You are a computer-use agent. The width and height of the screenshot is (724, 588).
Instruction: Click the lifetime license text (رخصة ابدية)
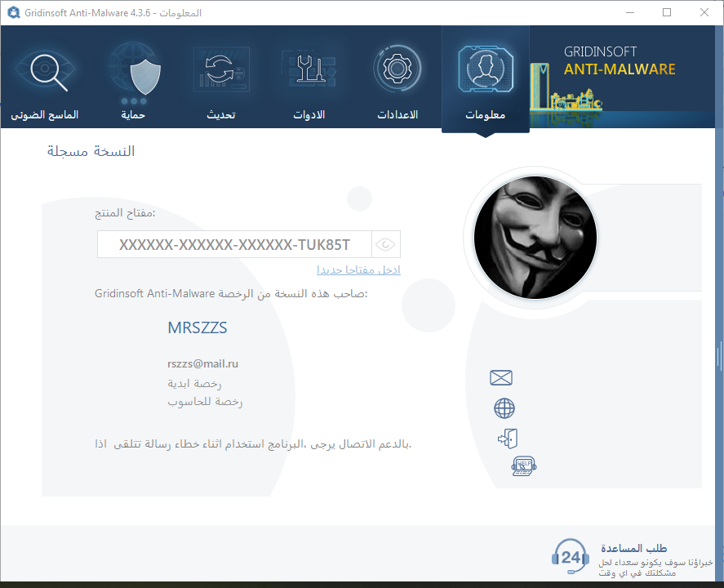194,383
